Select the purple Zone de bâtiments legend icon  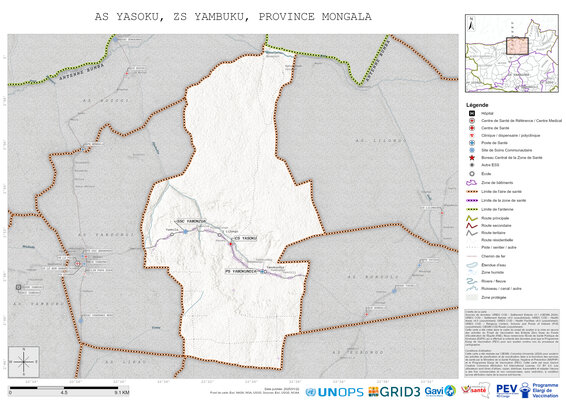[471, 183]
